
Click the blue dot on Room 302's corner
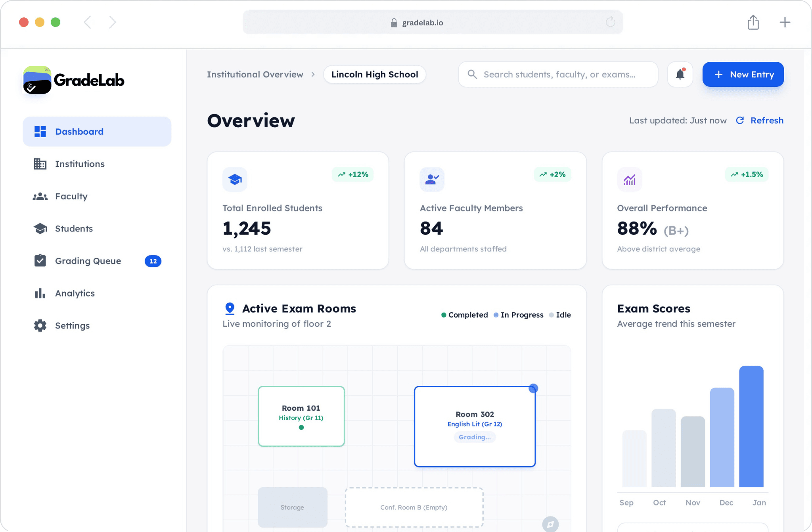(533, 388)
